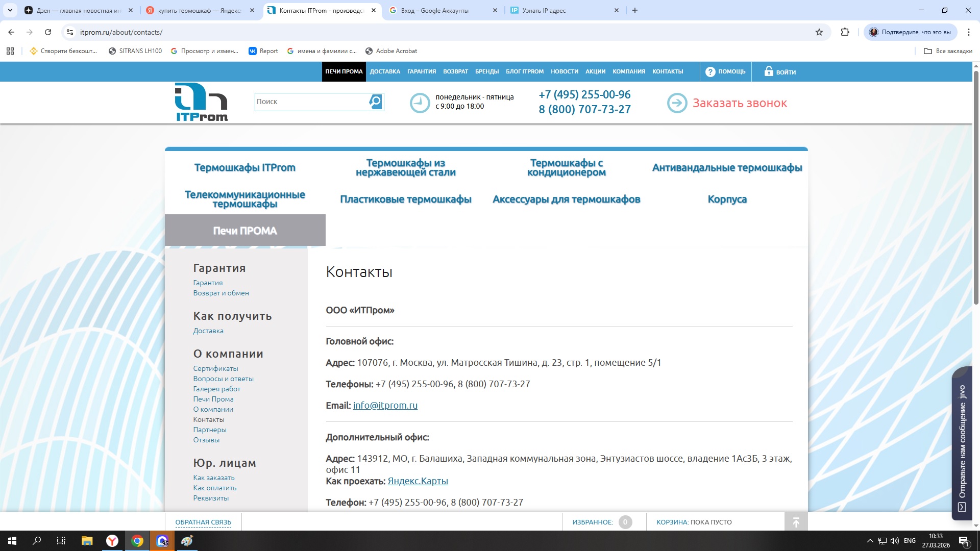Reload the current page
This screenshot has width=980, height=551.
[x=48, y=32]
